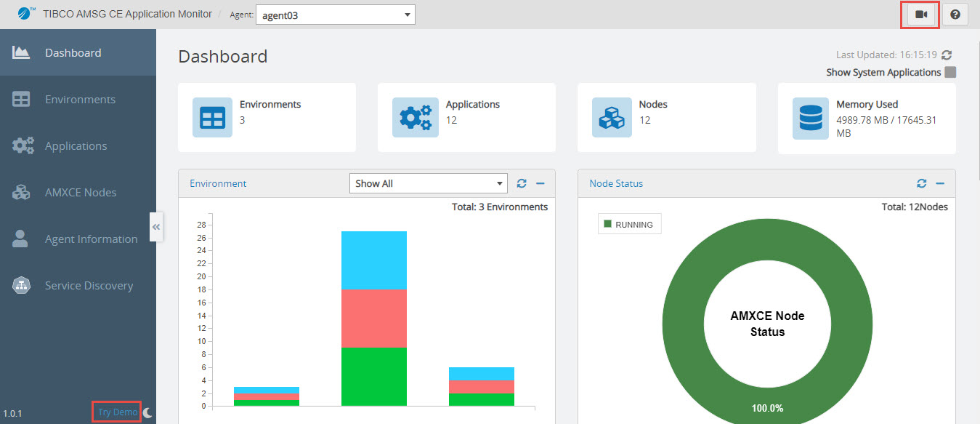
Task: Refresh dashboard next to Last Updated
Action: (947, 55)
